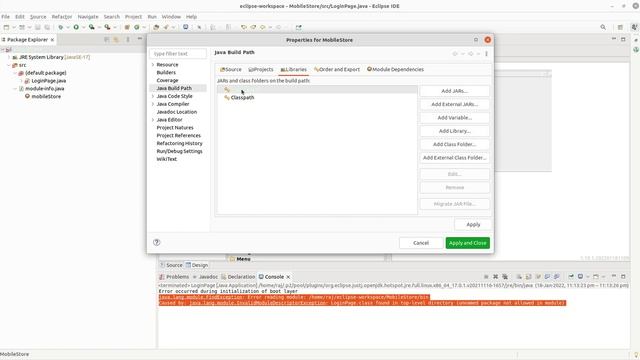
Task: Click the Add External JARs... button
Action: (454, 104)
